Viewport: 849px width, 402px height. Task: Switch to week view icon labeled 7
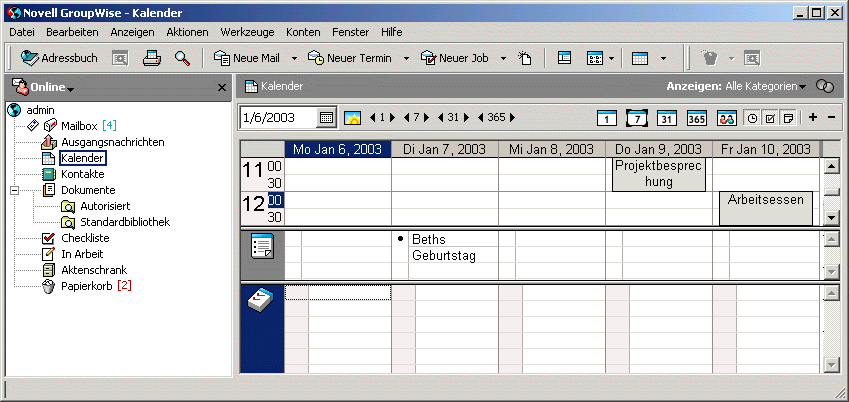coord(637,118)
